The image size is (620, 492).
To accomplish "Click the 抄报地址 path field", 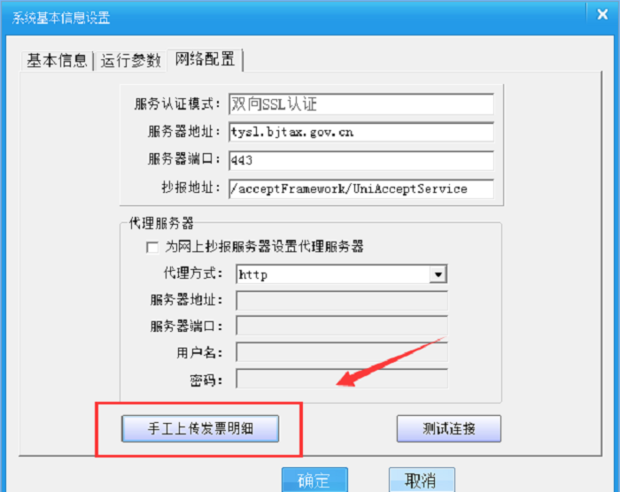I will (361, 189).
